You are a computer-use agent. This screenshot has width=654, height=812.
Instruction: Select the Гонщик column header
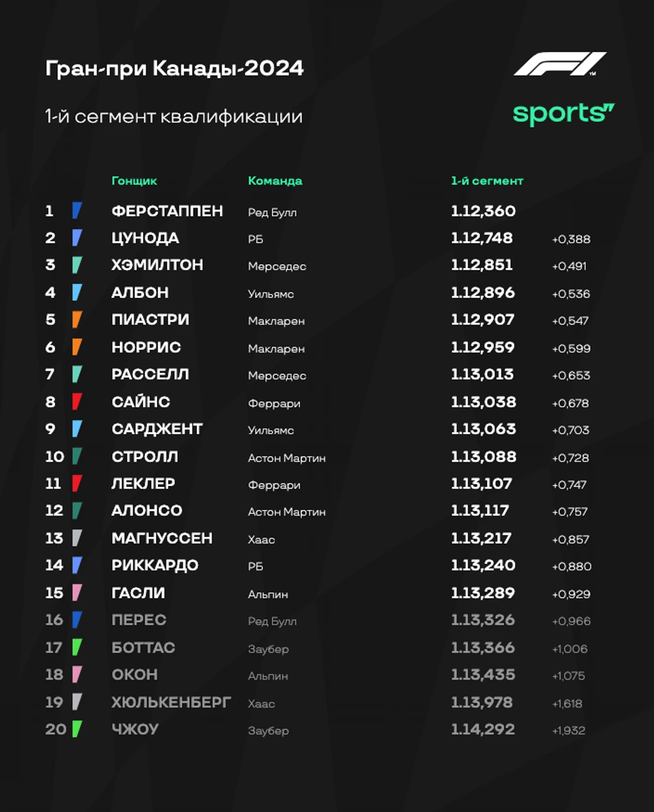point(134,181)
